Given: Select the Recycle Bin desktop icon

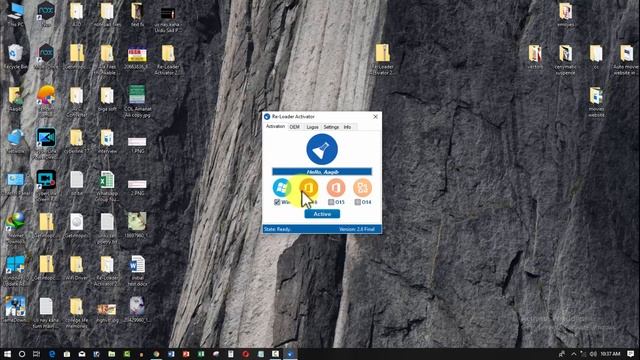Looking at the screenshot, I should click(16, 56).
